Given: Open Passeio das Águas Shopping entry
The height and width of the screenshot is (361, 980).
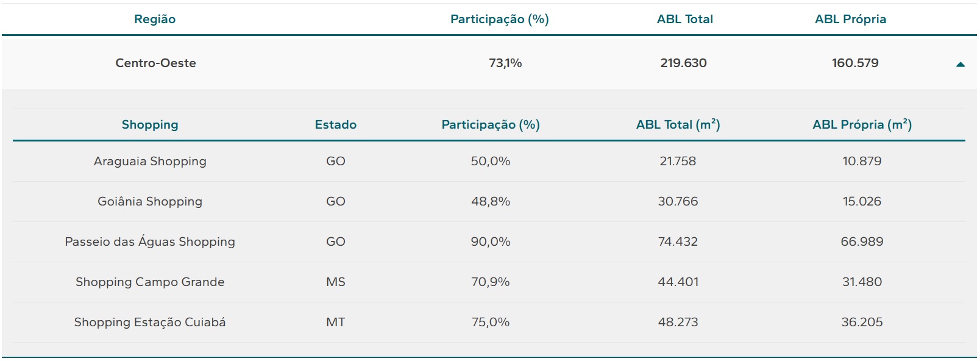Looking at the screenshot, I should click(150, 241).
